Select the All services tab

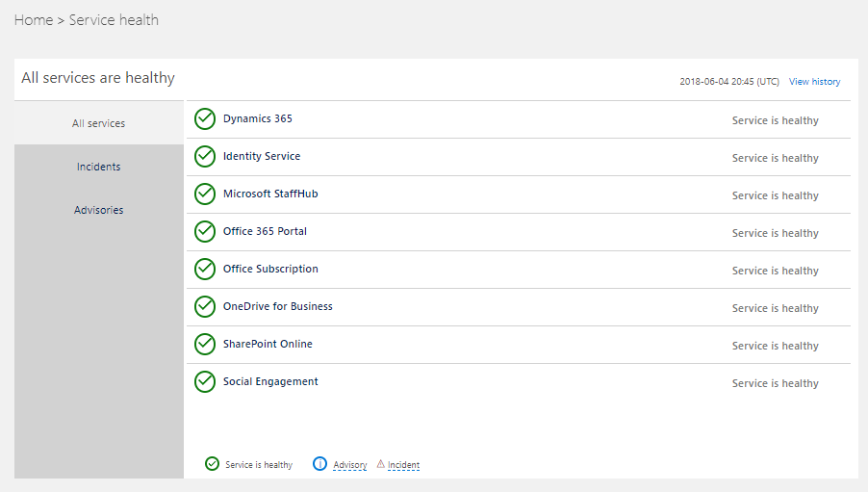98,123
